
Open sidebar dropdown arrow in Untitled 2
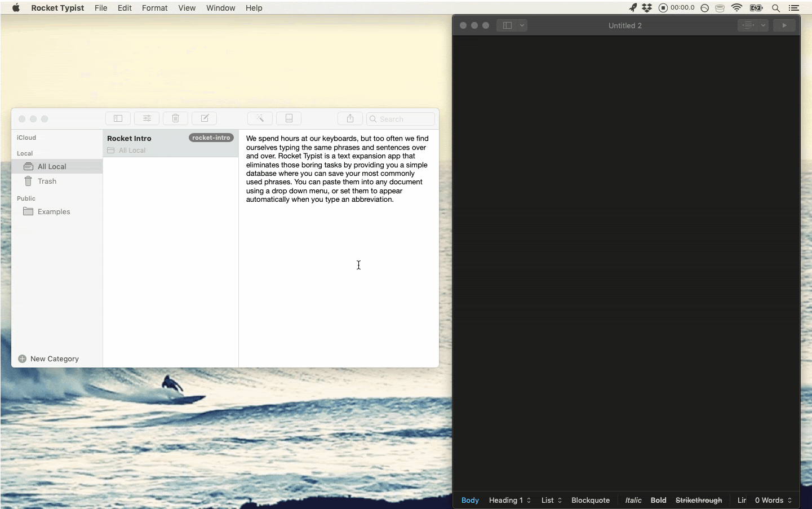tap(522, 25)
